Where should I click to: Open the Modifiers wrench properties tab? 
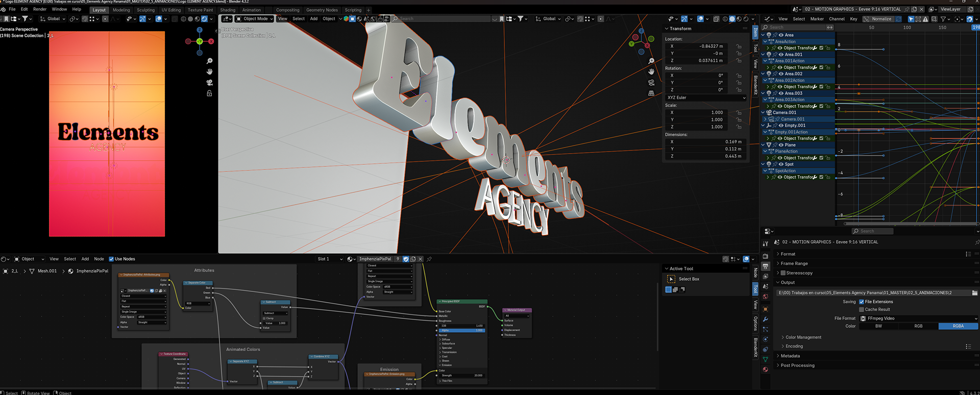tap(765, 319)
